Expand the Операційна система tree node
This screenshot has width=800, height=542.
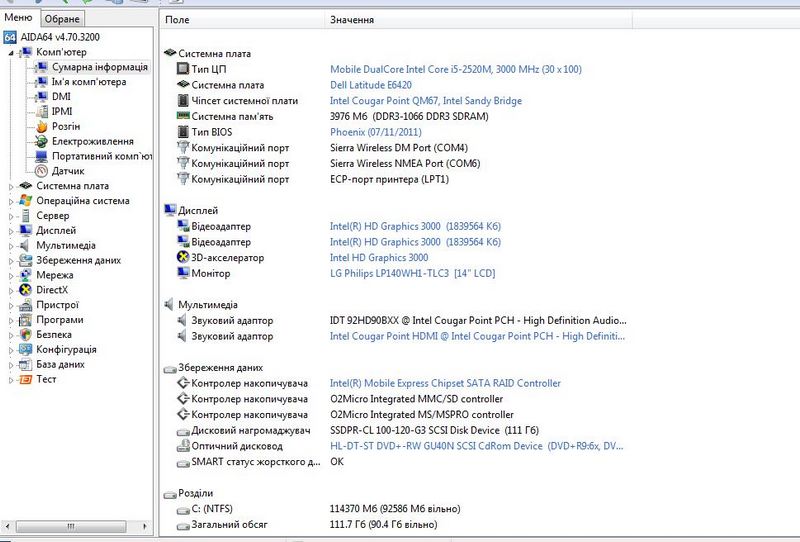(x=12, y=201)
